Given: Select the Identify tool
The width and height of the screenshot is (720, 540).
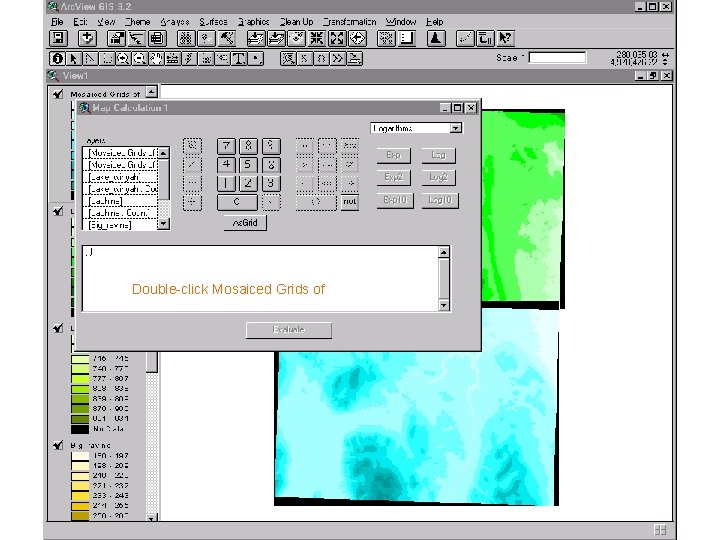Looking at the screenshot, I should coord(57,59).
